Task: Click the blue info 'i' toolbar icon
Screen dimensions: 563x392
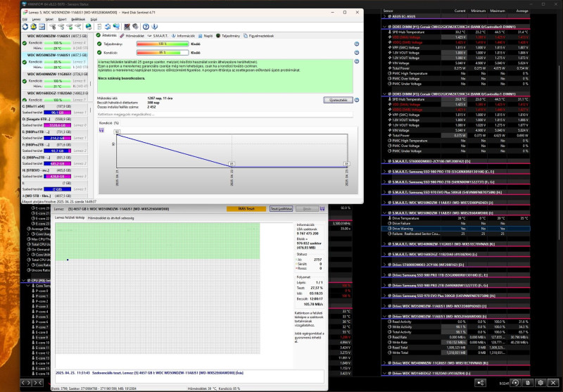Action: point(154,27)
